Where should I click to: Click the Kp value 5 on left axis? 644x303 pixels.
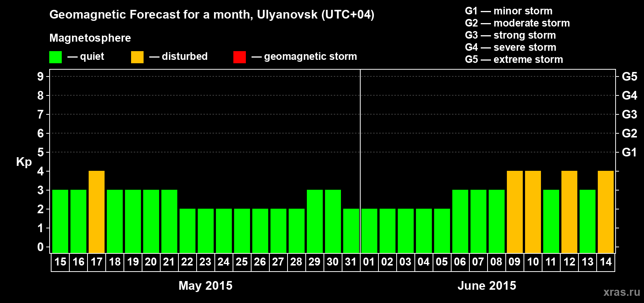click(41, 152)
